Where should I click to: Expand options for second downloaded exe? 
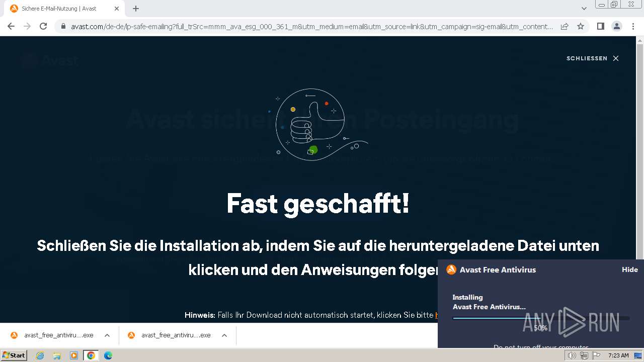(224, 335)
